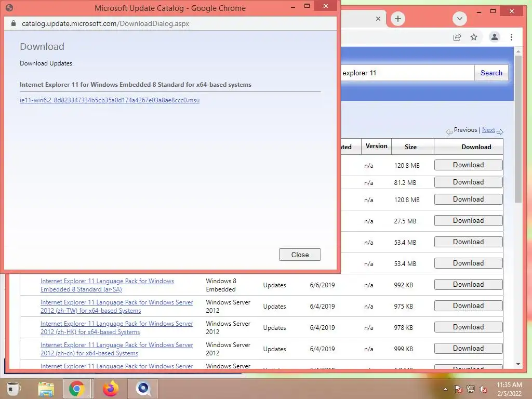Image resolution: width=532 pixels, height=399 pixels.
Task: Open Action Center flag icon in tray
Action: click(x=458, y=389)
